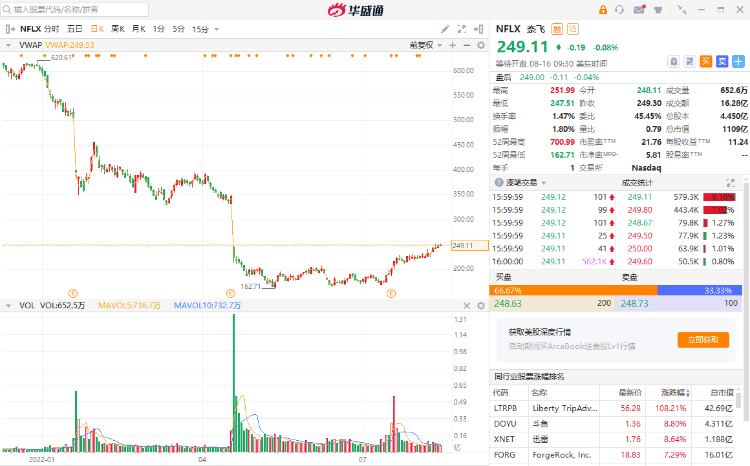This screenshot has width=750, height=466.
Task: Click the 总市值 column header
Action: pos(722,393)
